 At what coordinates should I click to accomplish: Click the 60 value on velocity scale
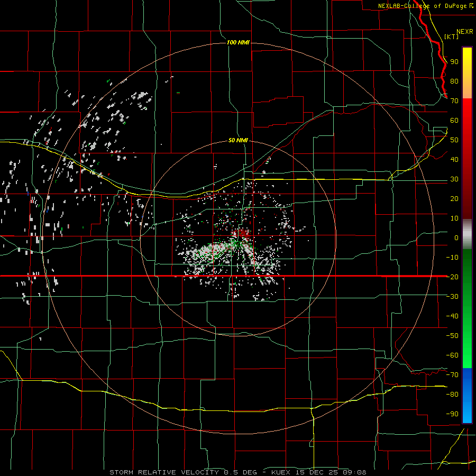(454, 120)
